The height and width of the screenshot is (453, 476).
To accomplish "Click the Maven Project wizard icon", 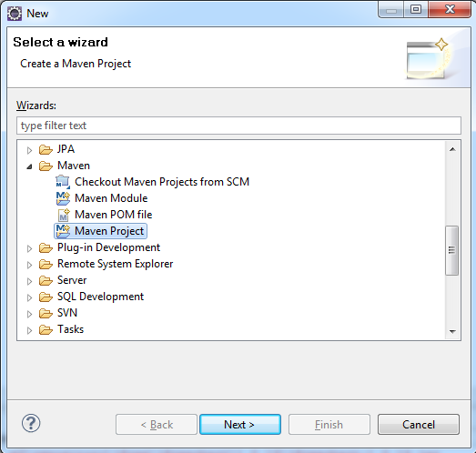I will pyautogui.click(x=63, y=231).
